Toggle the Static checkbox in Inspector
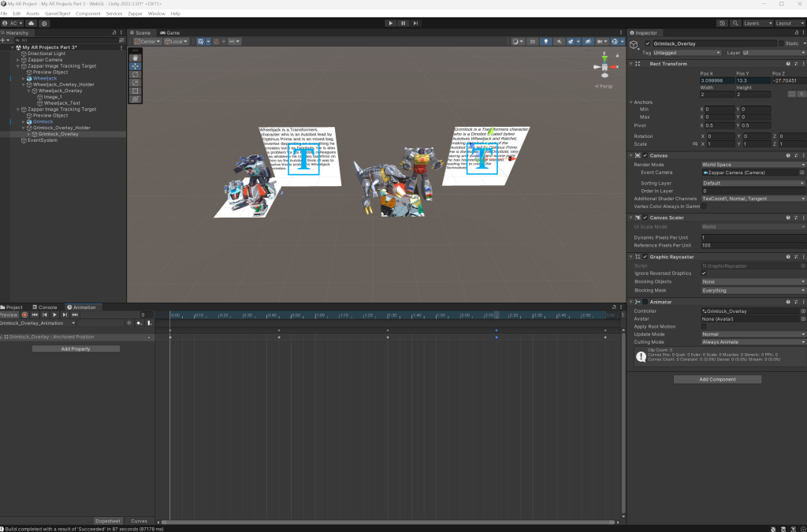 (780, 43)
